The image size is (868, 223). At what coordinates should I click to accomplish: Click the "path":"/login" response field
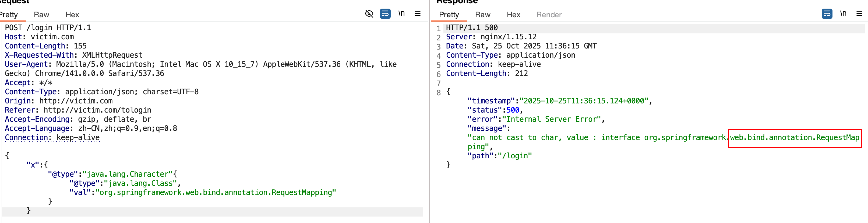[x=499, y=156]
